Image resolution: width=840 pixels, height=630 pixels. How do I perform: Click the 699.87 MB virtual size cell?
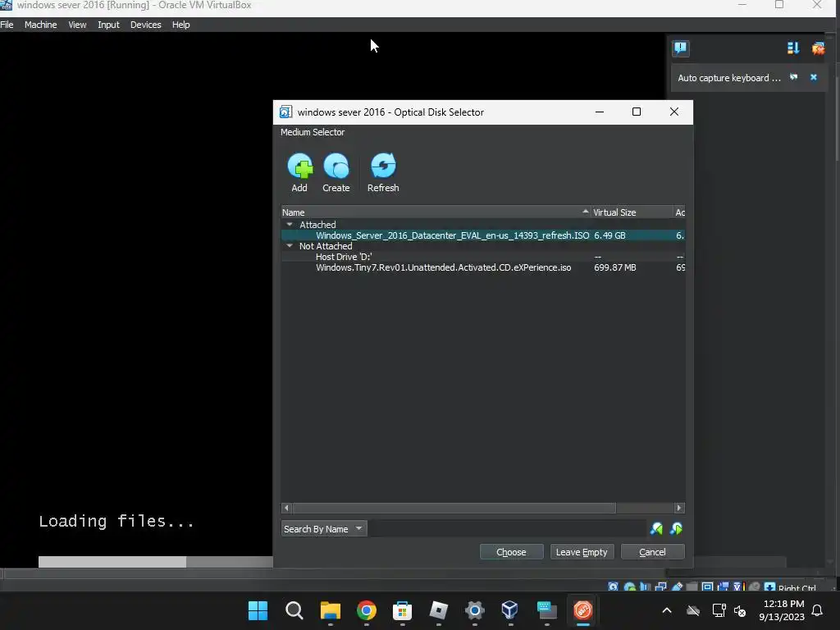pyautogui.click(x=615, y=267)
